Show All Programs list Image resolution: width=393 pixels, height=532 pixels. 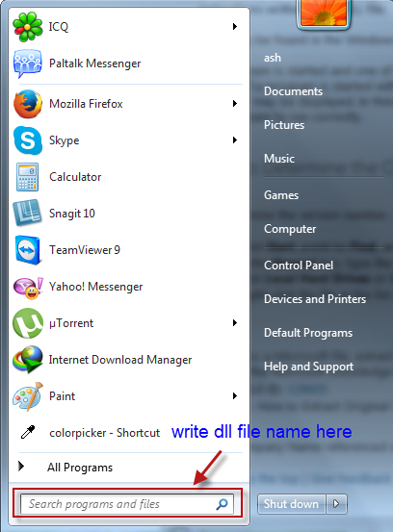click(80, 468)
